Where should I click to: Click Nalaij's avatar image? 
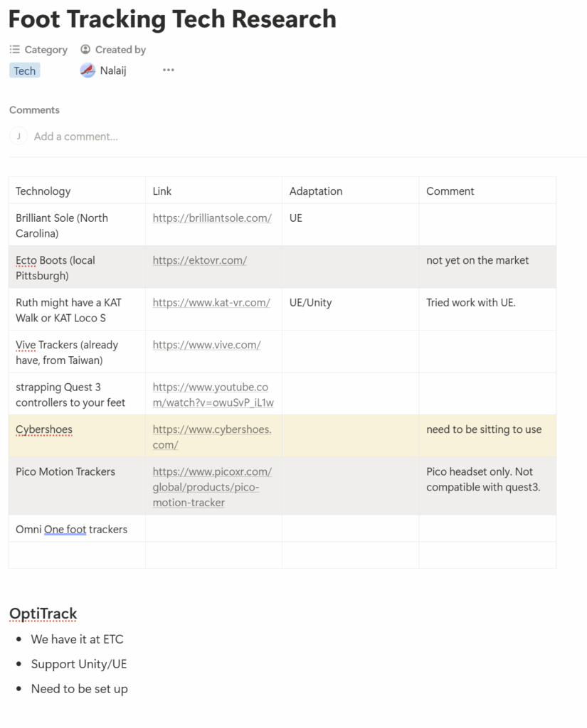point(88,70)
